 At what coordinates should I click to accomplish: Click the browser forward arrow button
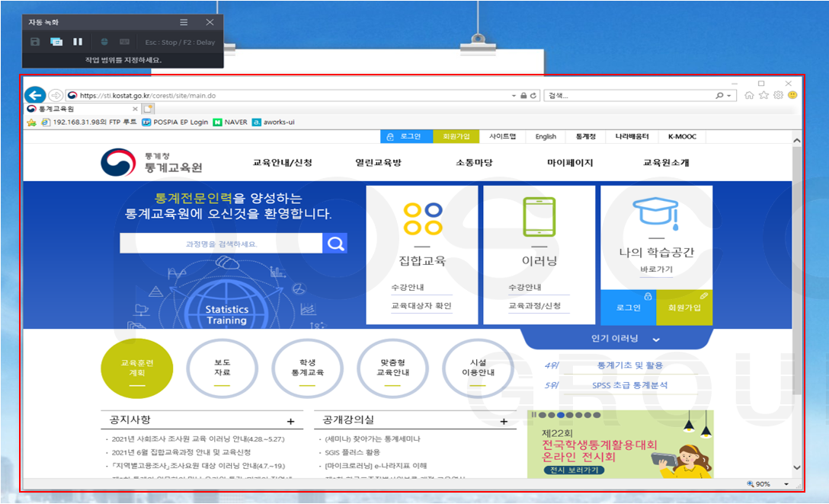pyautogui.click(x=56, y=95)
